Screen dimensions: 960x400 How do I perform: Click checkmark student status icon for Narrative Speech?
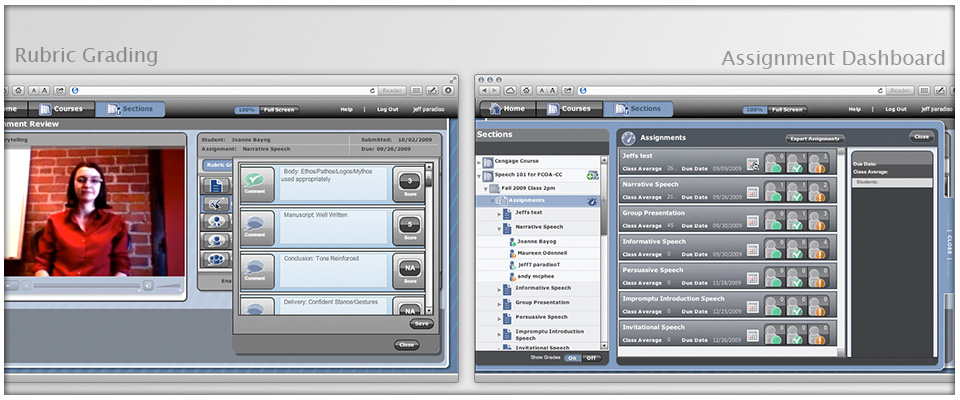[795, 192]
